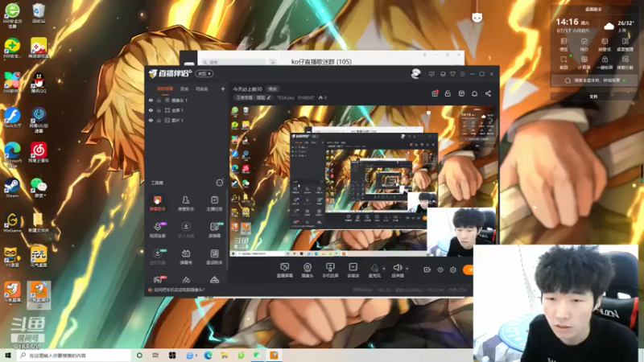Open the gift box icon with red badge
644x362 pixels.
(435, 93)
